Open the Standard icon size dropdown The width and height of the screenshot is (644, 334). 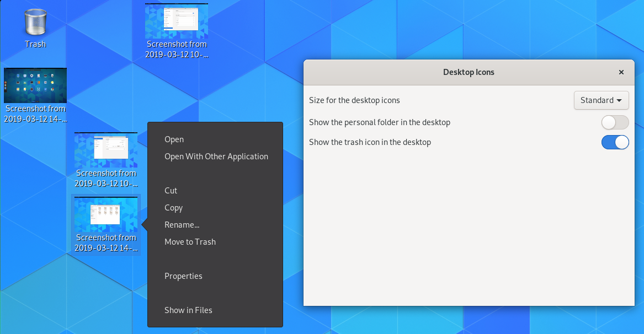pyautogui.click(x=602, y=100)
